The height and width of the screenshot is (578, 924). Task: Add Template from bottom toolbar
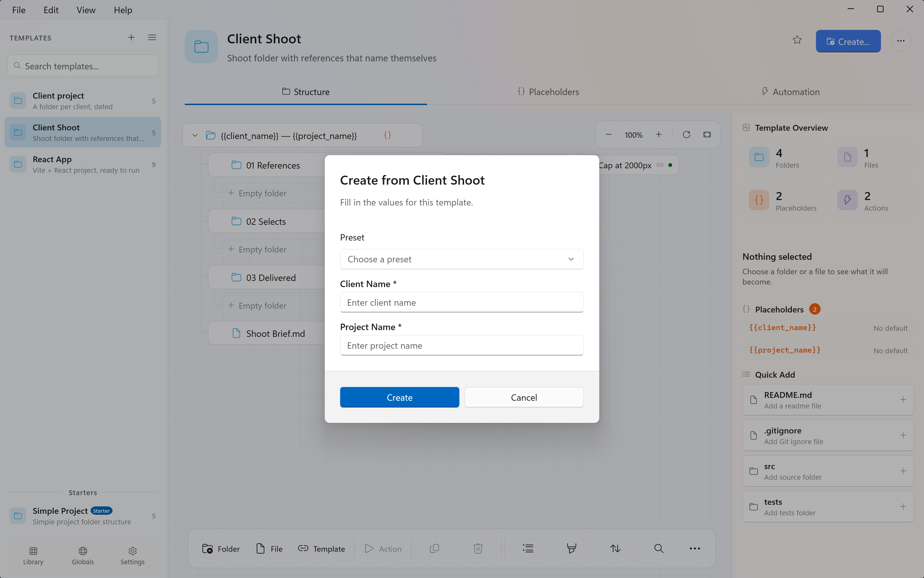click(x=321, y=548)
